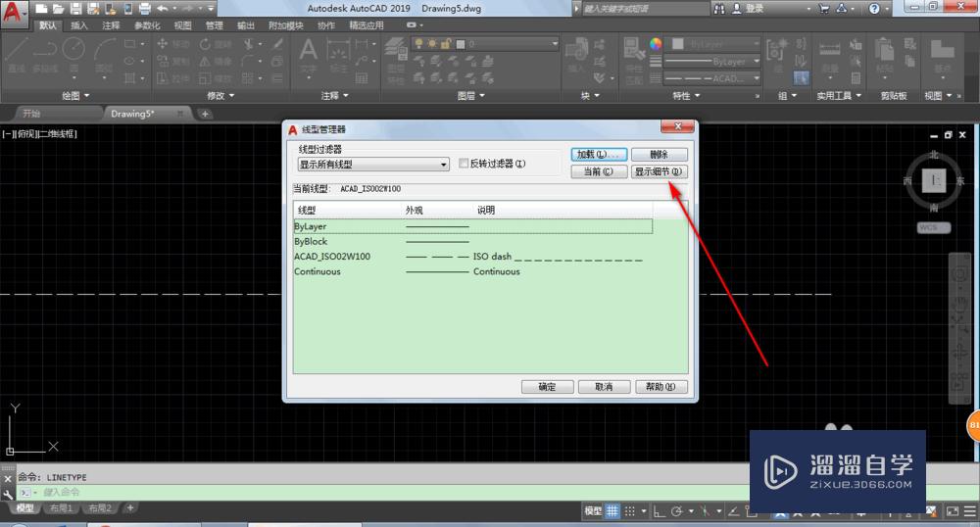Click the keyword search box in title bar
Screen dimensions: 980x527
pos(645,9)
